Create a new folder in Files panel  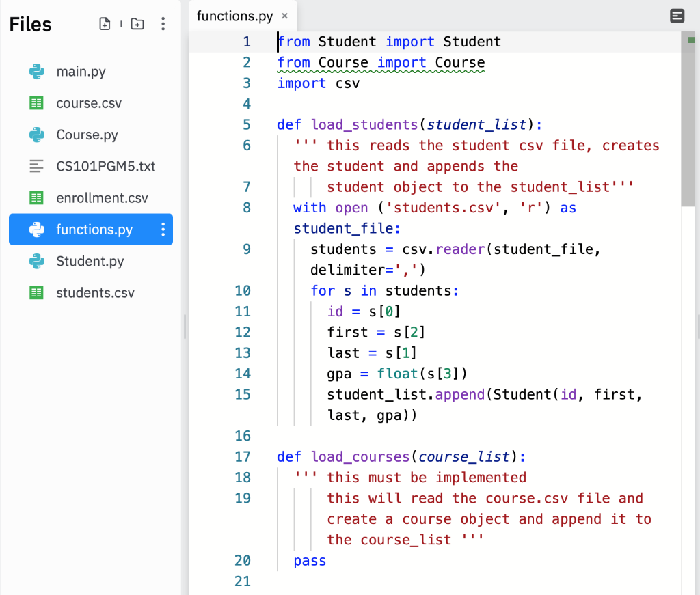137,23
